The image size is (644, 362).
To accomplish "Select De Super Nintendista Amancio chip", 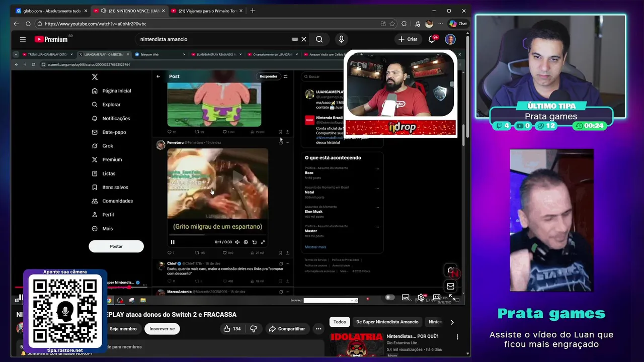I will (387, 322).
